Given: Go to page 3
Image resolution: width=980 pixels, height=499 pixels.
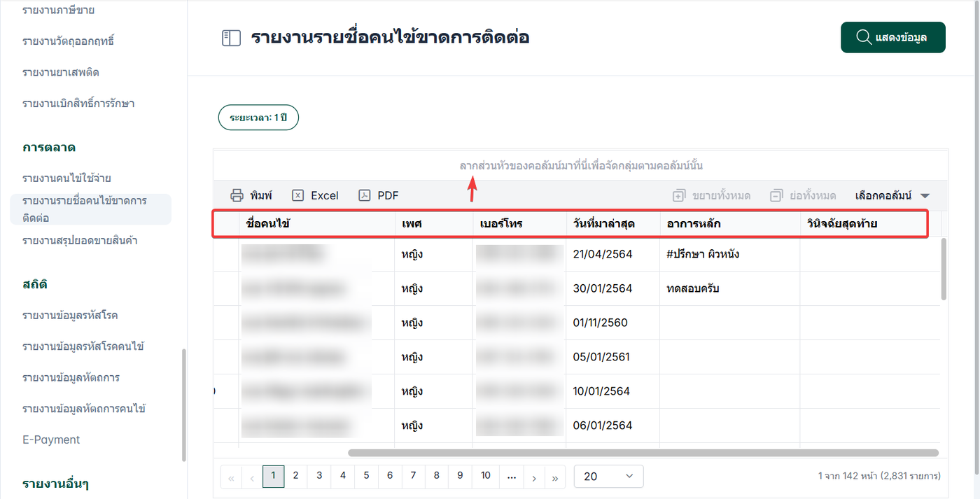Looking at the screenshot, I should tap(319, 477).
